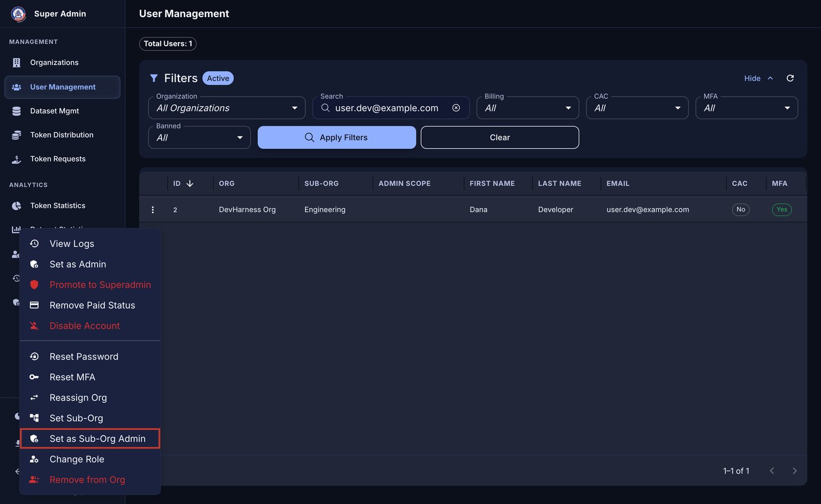
Task: Click the Total Users: 1 badge
Action: (168, 44)
